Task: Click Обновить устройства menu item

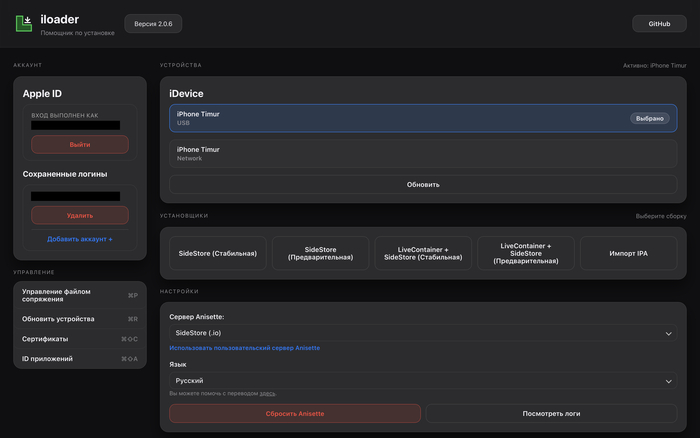Action: pos(80,319)
